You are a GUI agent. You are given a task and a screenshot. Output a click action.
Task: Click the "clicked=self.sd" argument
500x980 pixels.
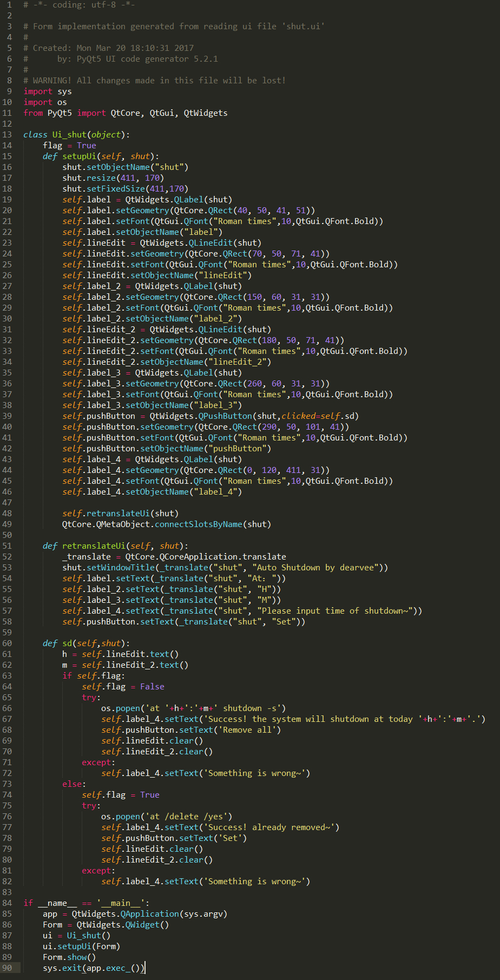(x=318, y=416)
